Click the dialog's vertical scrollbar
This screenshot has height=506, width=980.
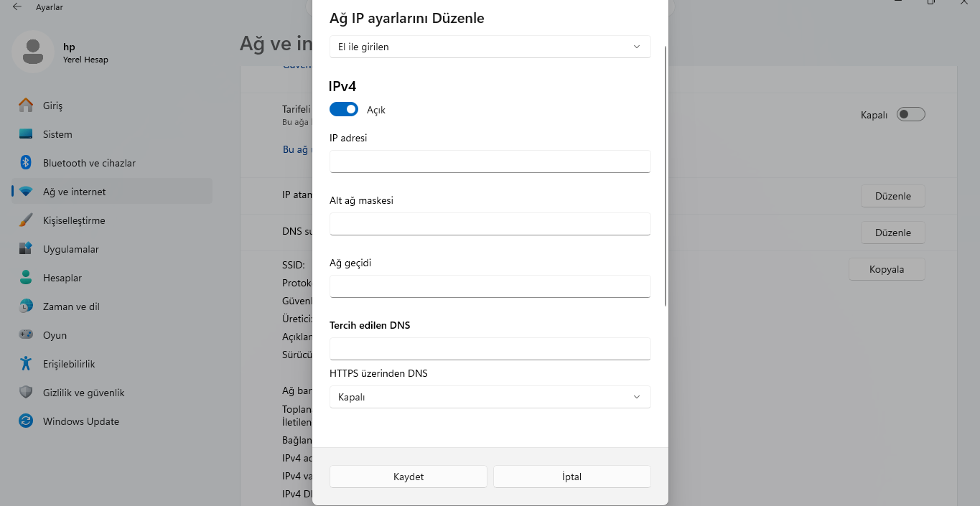tap(666, 176)
